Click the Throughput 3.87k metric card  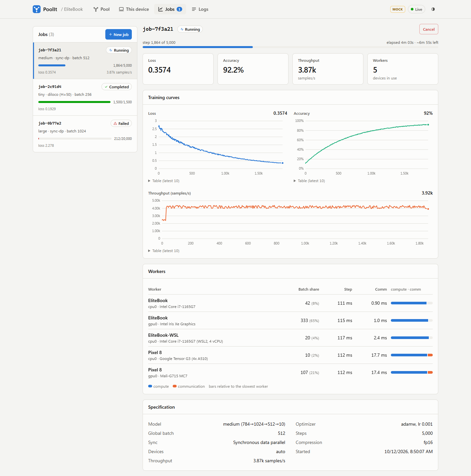(328, 69)
